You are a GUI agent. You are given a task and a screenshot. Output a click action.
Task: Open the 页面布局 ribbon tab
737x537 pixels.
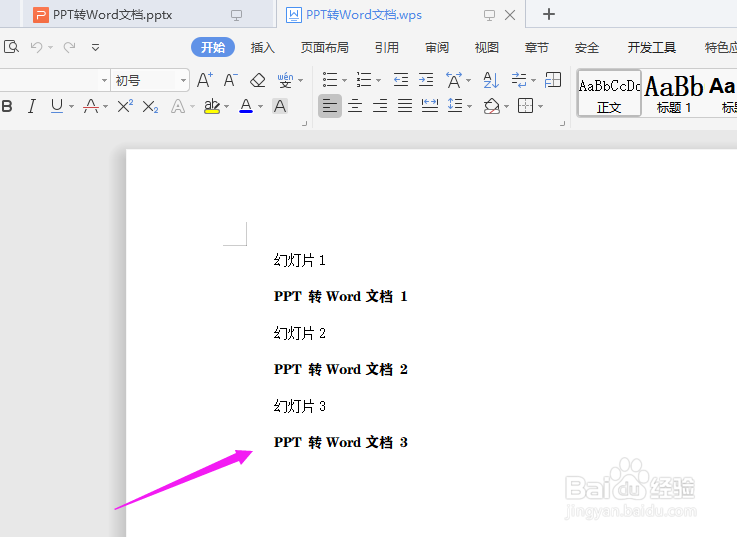tap(324, 47)
